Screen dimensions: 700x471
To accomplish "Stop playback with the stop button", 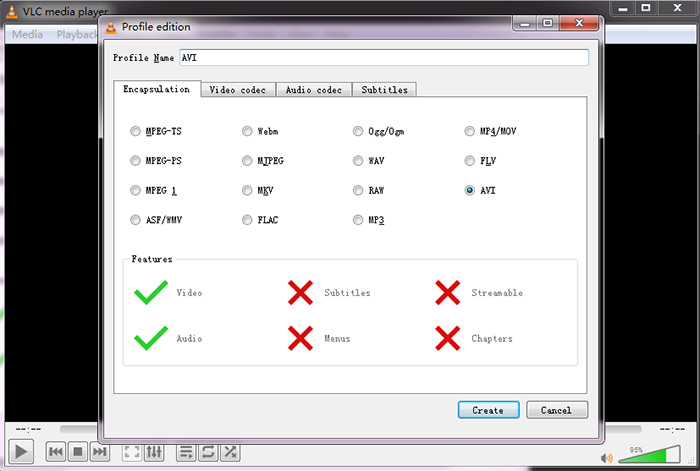I will point(78,452).
